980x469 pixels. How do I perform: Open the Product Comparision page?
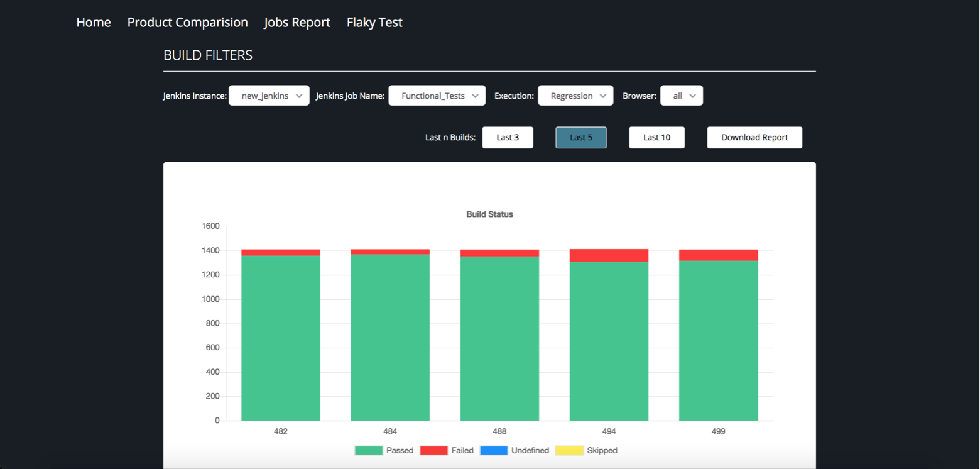pos(187,22)
